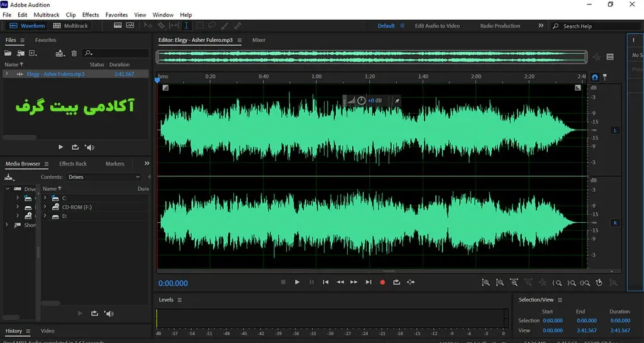Click channel map editor icon near overview
Viewport: 644px width, 343px height.
(610, 57)
